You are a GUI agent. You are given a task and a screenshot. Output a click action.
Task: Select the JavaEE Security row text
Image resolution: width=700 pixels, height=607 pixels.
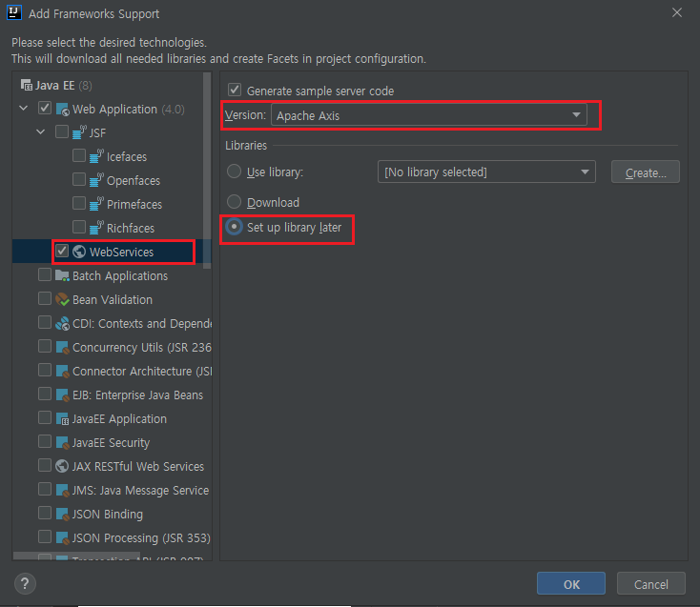click(111, 443)
